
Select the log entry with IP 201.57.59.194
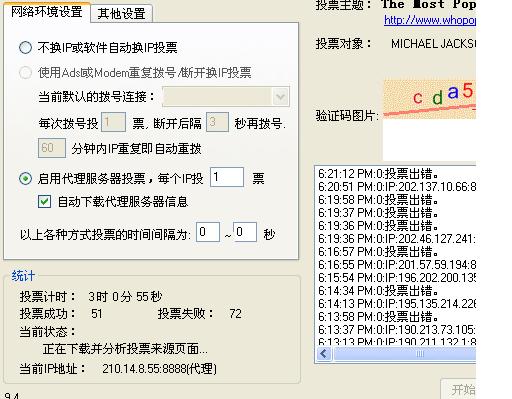point(397,265)
